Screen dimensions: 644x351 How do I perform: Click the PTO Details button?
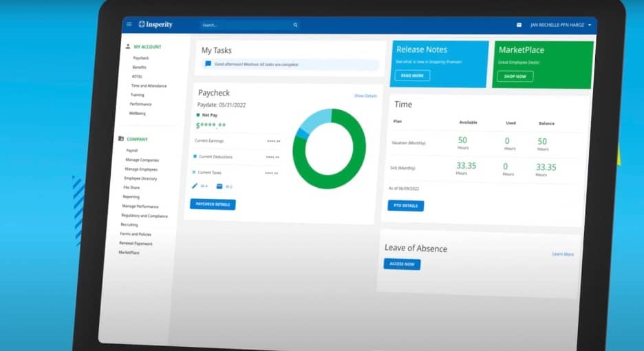405,206
